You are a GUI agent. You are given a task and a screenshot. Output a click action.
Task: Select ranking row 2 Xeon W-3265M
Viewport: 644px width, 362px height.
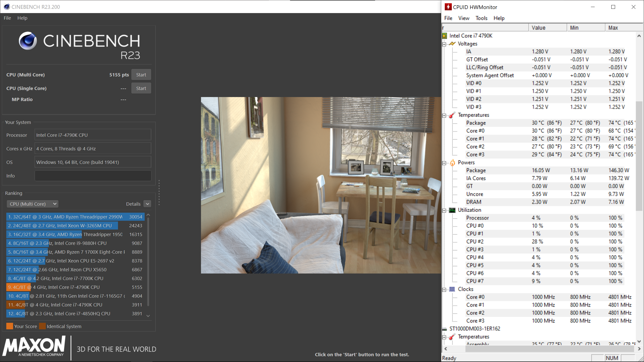pyautogui.click(x=75, y=225)
